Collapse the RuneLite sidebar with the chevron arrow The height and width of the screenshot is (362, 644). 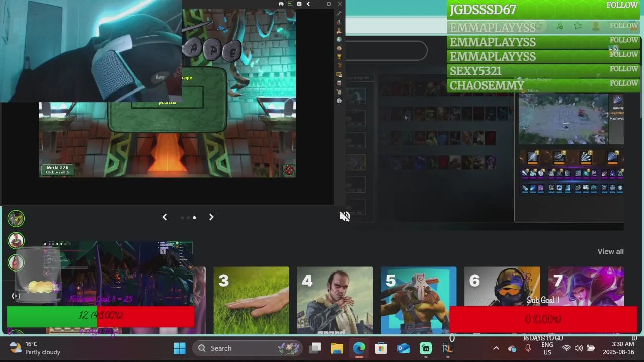coord(308,4)
